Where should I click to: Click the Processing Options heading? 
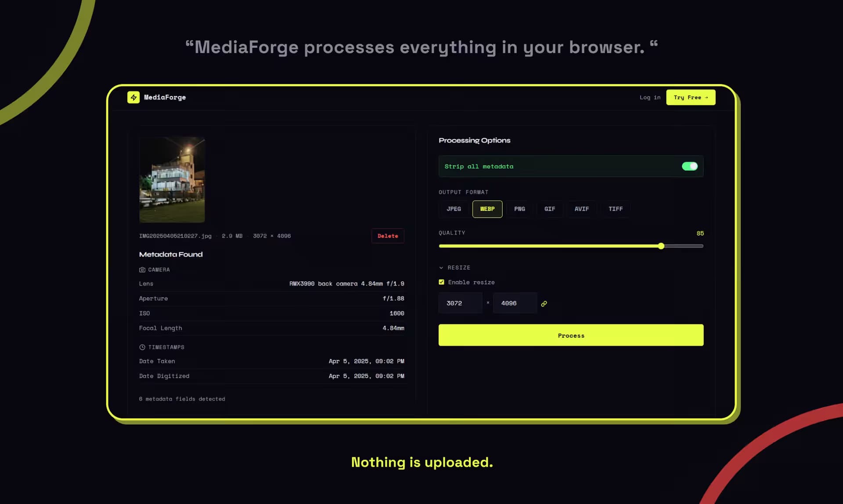point(474,140)
